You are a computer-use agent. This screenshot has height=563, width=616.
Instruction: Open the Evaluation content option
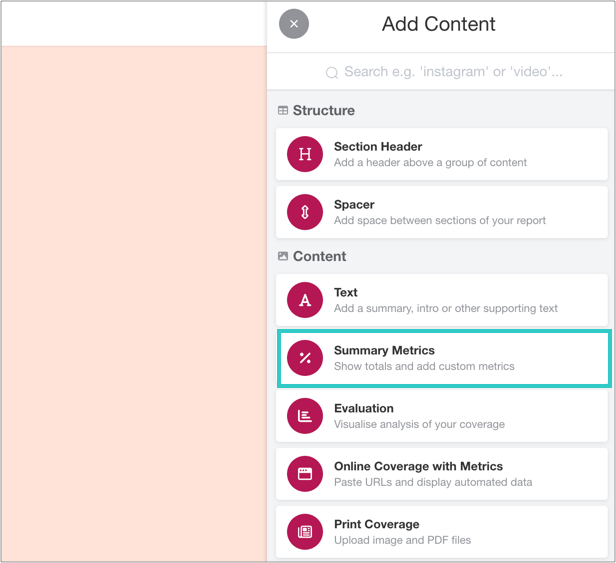pos(364,409)
